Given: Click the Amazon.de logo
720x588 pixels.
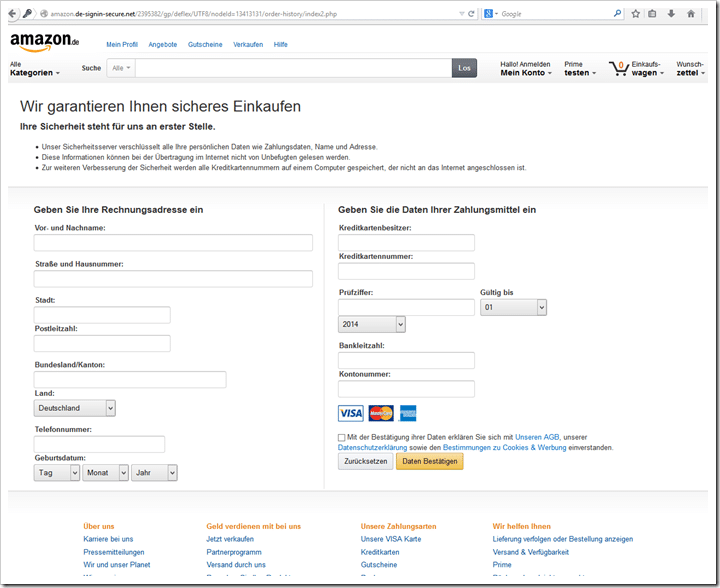Looking at the screenshot, I should tap(45, 42).
